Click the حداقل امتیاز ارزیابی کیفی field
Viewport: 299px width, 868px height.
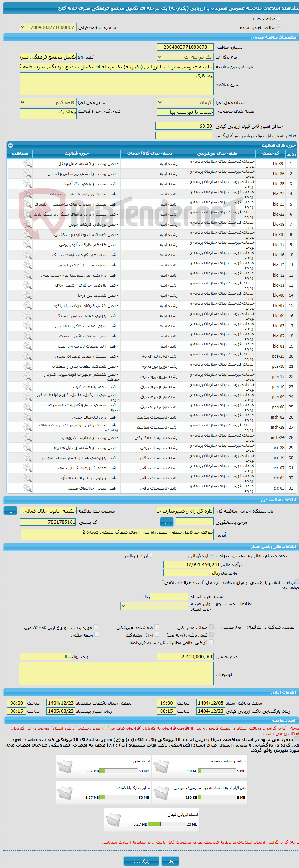184,126
